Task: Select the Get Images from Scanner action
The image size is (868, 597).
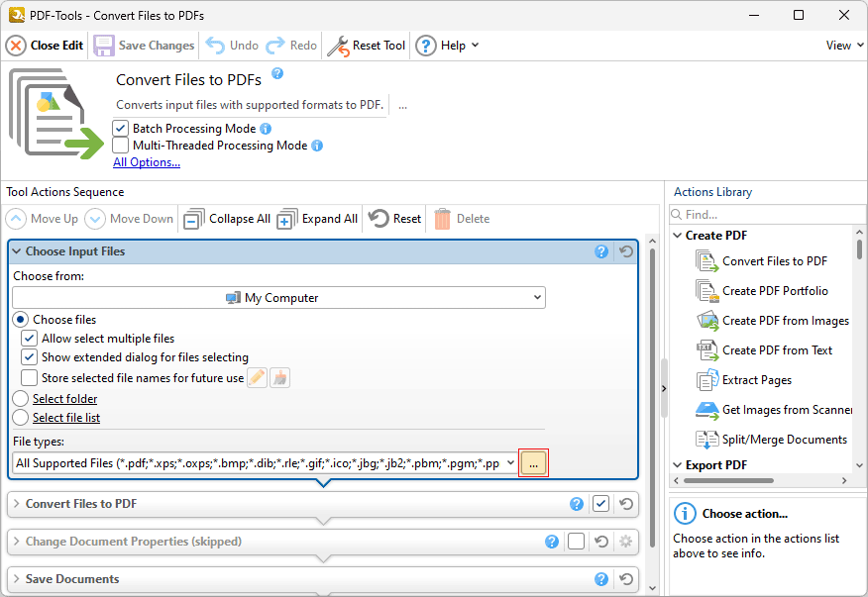Action: pos(773,410)
